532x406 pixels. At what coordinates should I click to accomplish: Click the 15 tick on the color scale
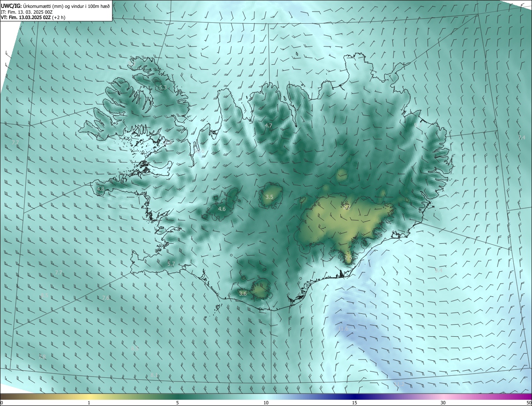point(355,403)
